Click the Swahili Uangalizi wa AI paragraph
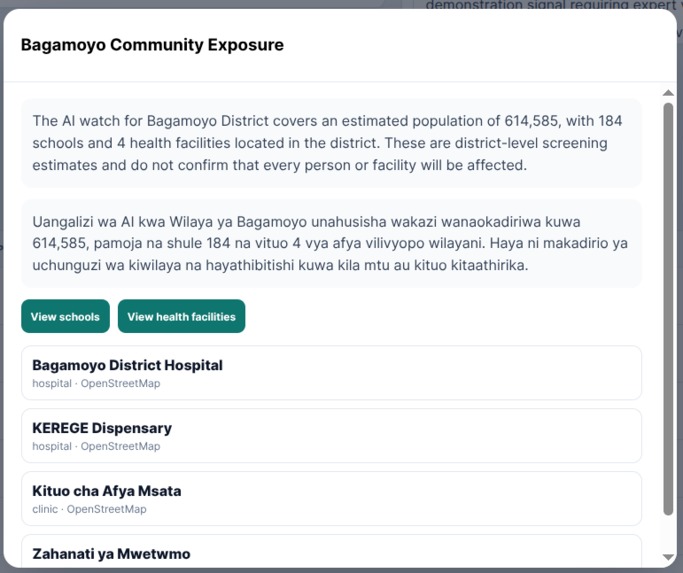The image size is (683, 573). pos(331,244)
